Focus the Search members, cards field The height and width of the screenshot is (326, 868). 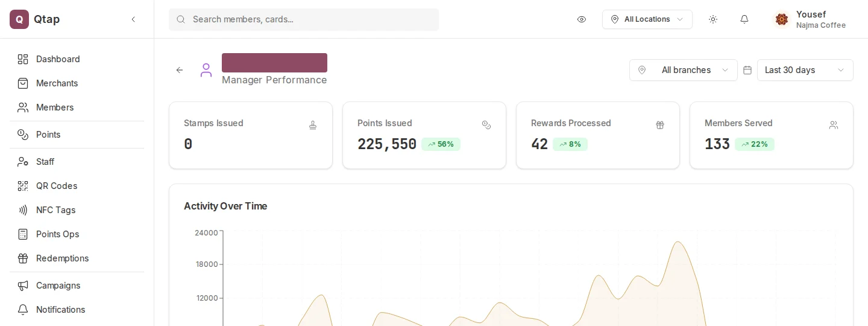pos(304,19)
